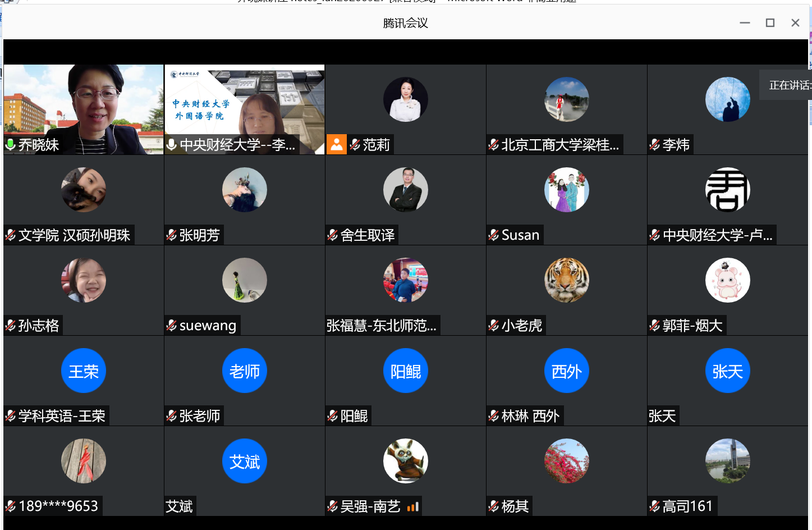
Task: Click the orange host badge beside 范莉
Action: pos(337,145)
